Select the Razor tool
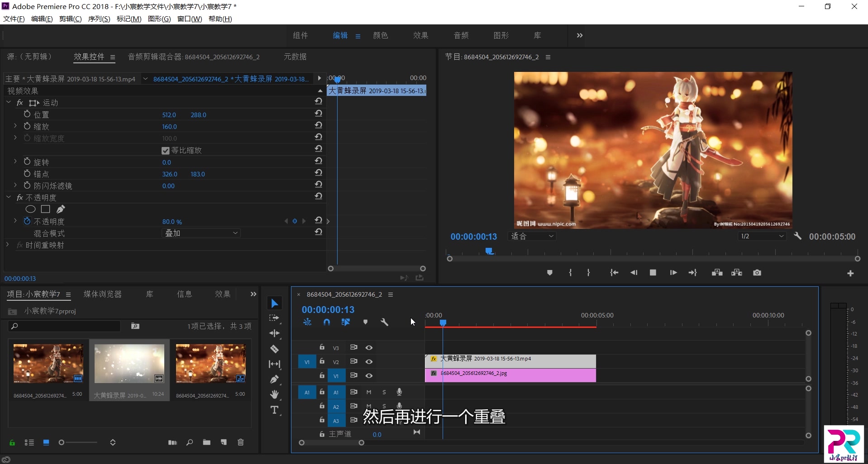 pyautogui.click(x=274, y=349)
